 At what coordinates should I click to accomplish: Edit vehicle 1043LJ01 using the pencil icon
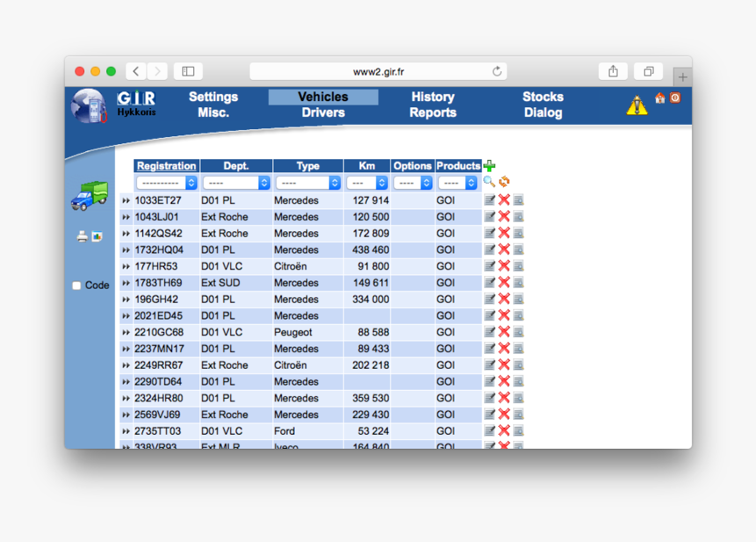(x=490, y=216)
